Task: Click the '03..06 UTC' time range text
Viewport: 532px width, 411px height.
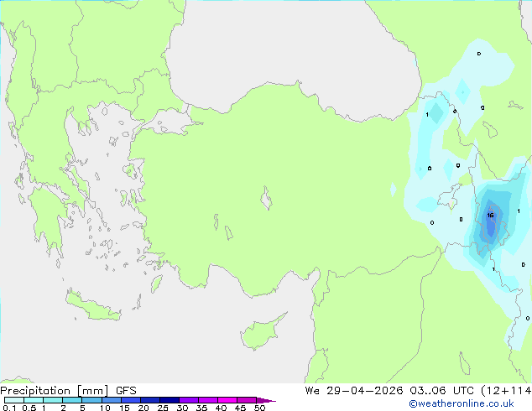Action: point(441,390)
